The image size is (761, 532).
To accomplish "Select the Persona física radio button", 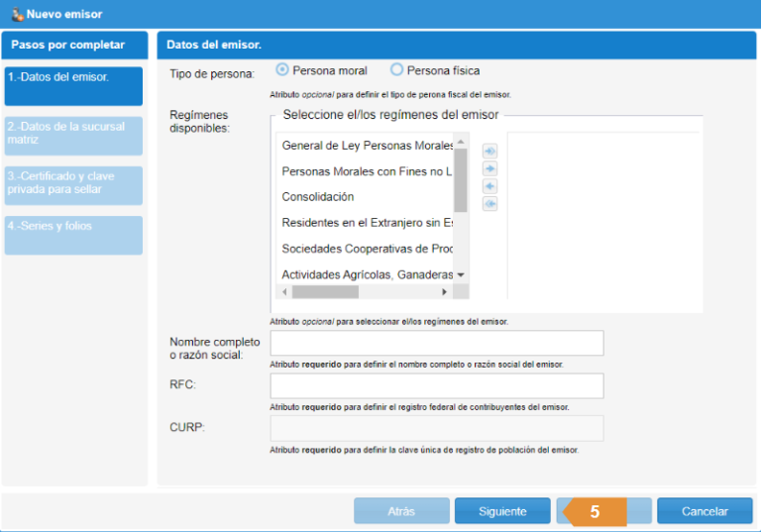I will point(397,70).
